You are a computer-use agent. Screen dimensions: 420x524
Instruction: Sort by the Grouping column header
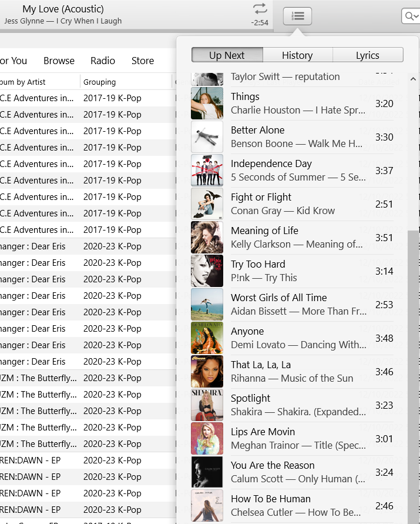tap(99, 82)
